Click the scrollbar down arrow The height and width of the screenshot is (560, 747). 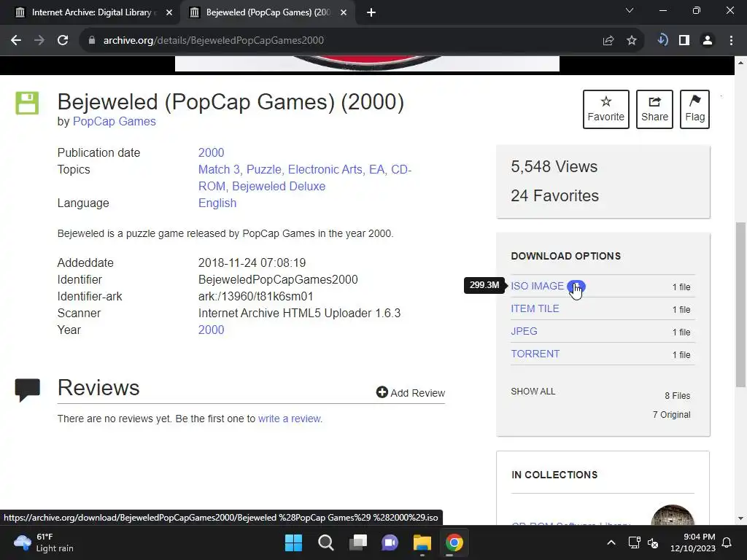pyautogui.click(x=740, y=518)
